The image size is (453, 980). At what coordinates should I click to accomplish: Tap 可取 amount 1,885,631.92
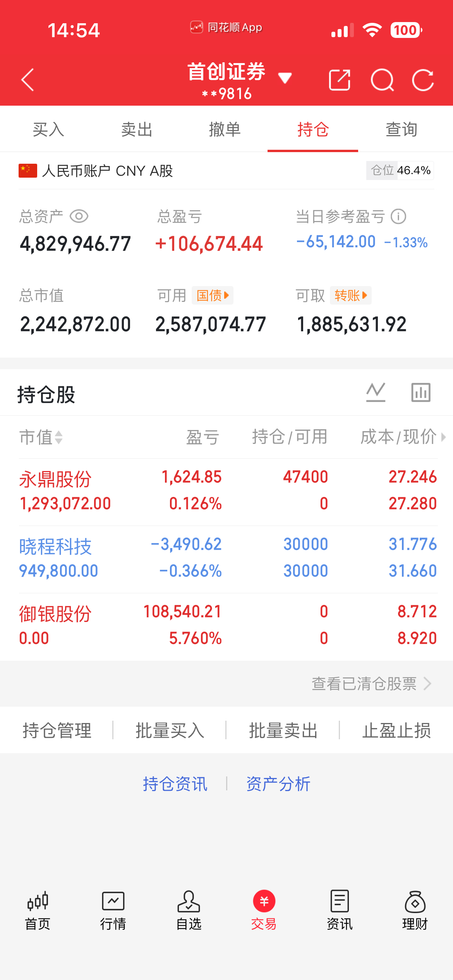[352, 324]
